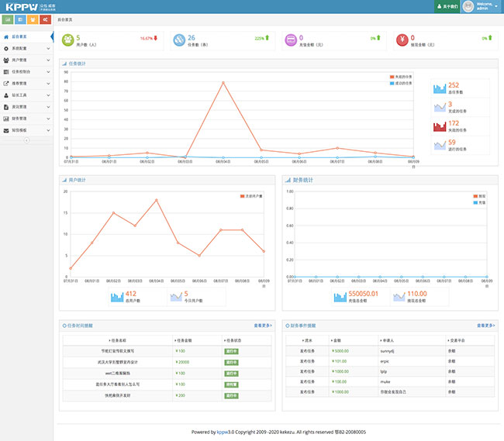
Task: Collapse the sidebar with the round arrow
Action: [26, 141]
